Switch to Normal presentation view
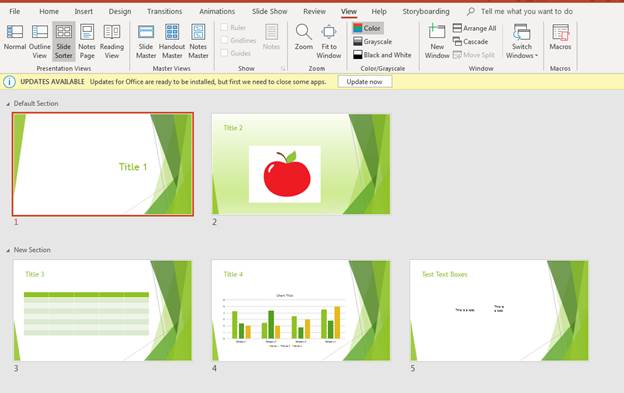 pyautogui.click(x=15, y=37)
